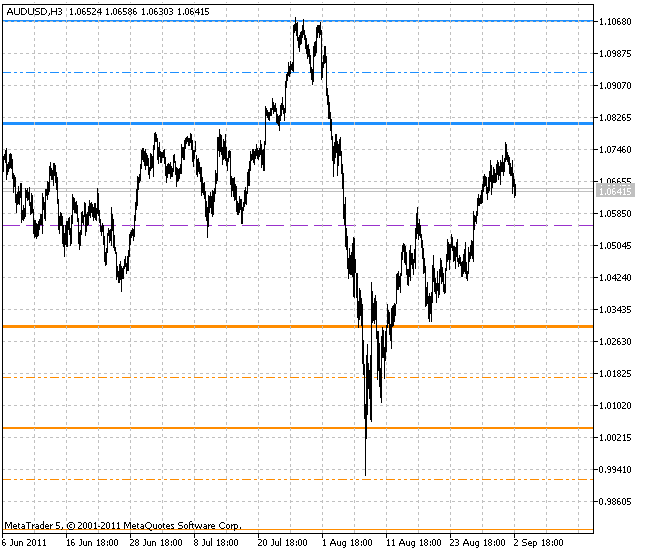This screenshot has width=646, height=554.
Task: Select the thick orange line near 1.03435
Action: coord(298,327)
